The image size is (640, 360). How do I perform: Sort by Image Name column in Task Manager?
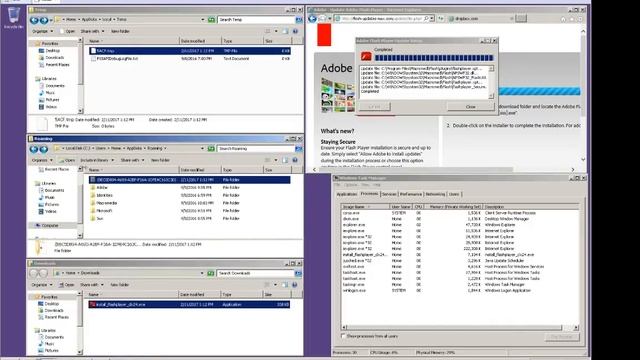click(365, 207)
